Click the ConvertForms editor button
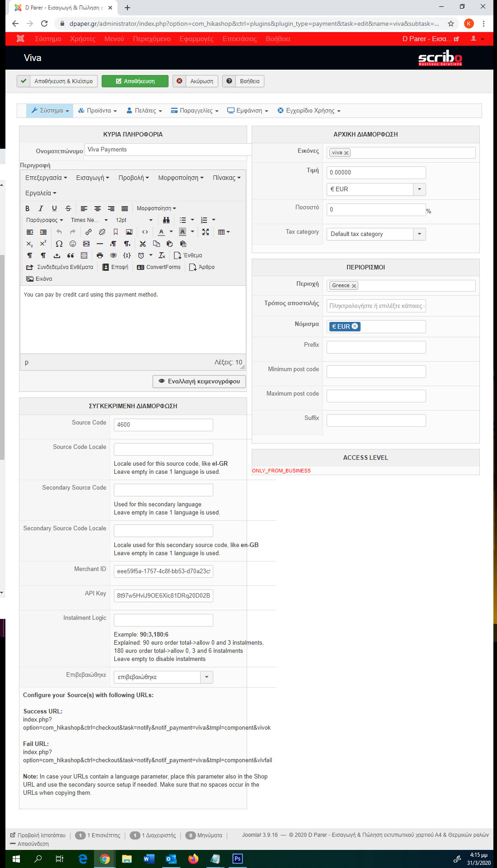This screenshot has width=497, height=868. (x=159, y=267)
